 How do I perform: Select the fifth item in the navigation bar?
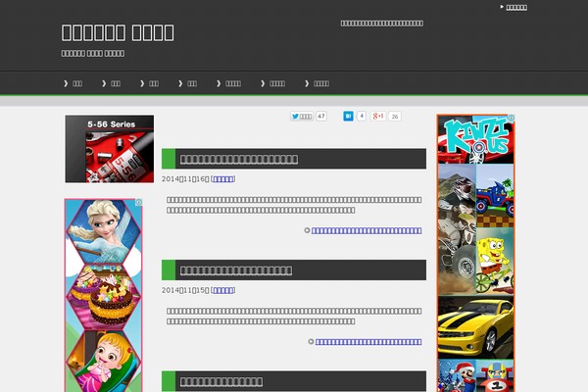pos(228,83)
